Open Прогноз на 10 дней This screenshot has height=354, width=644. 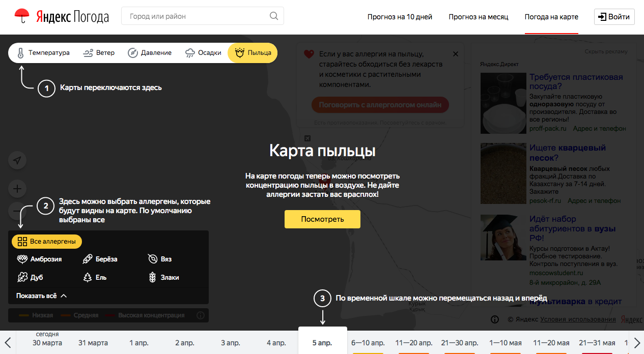click(x=400, y=17)
